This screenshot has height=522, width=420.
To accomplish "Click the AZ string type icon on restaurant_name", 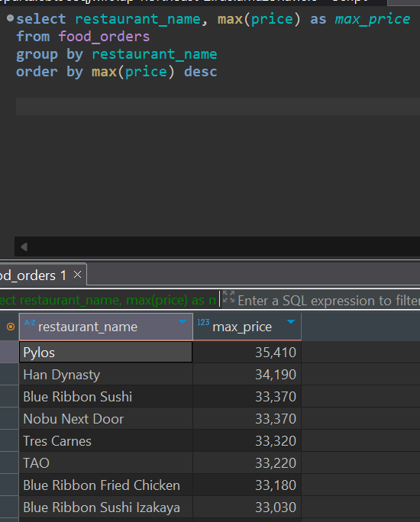I will pyautogui.click(x=30, y=322).
